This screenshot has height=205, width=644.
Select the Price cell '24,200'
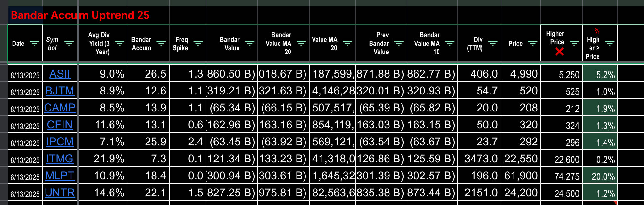[x=521, y=193]
